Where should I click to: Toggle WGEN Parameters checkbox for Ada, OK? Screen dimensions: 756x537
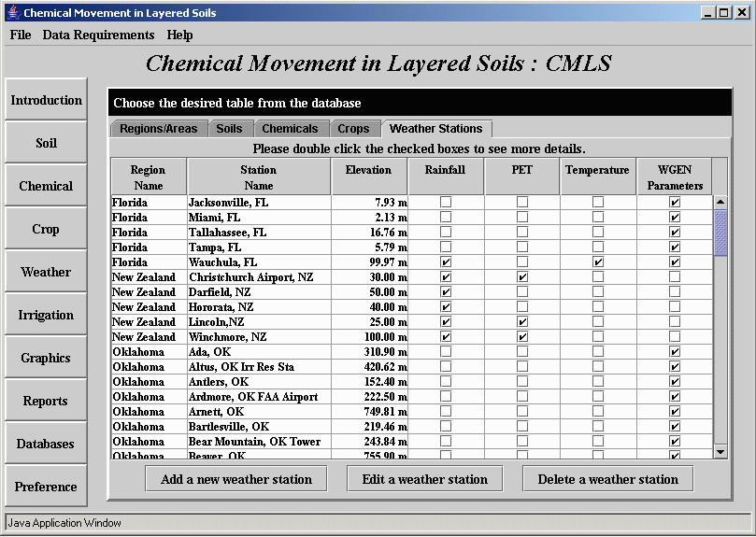675,351
